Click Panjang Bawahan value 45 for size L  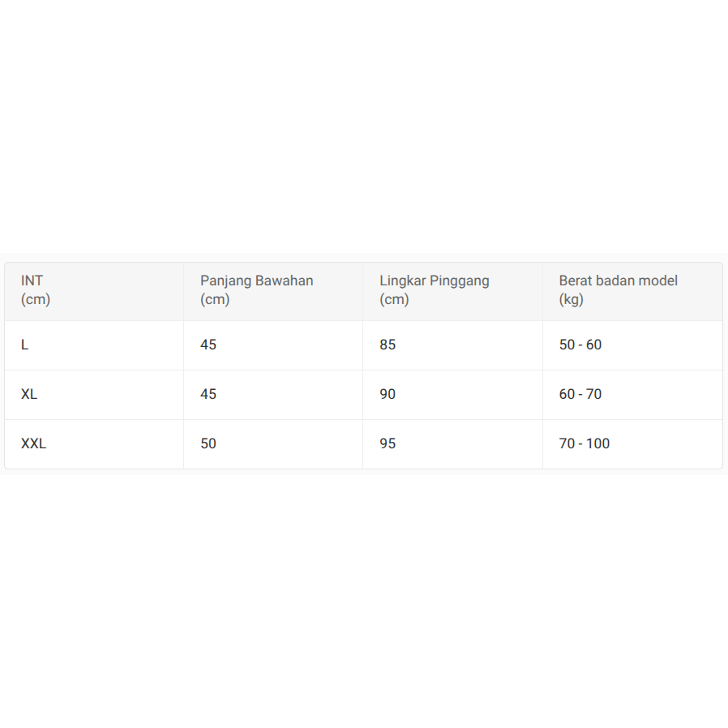(208, 345)
